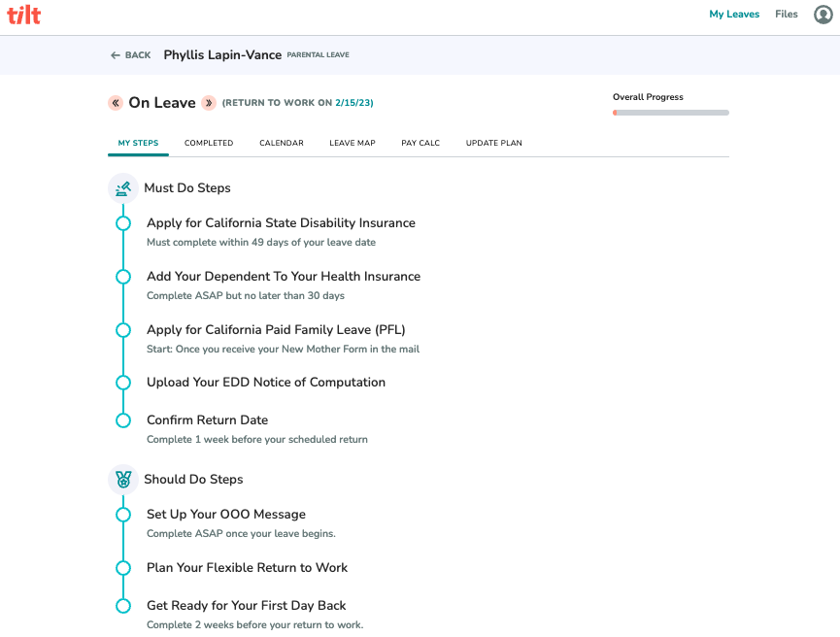Open the Update Plan tab
Viewport: 840px width, 637px height.
pyautogui.click(x=494, y=143)
